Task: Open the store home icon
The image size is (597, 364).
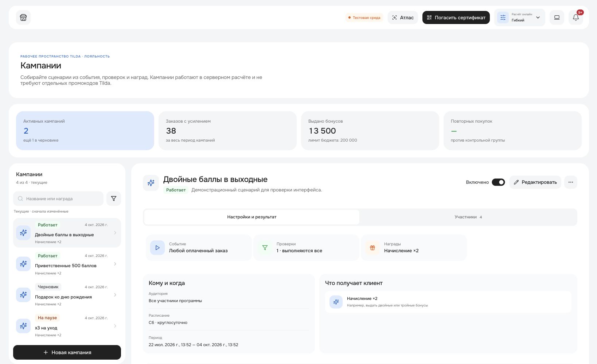Action: click(x=23, y=17)
